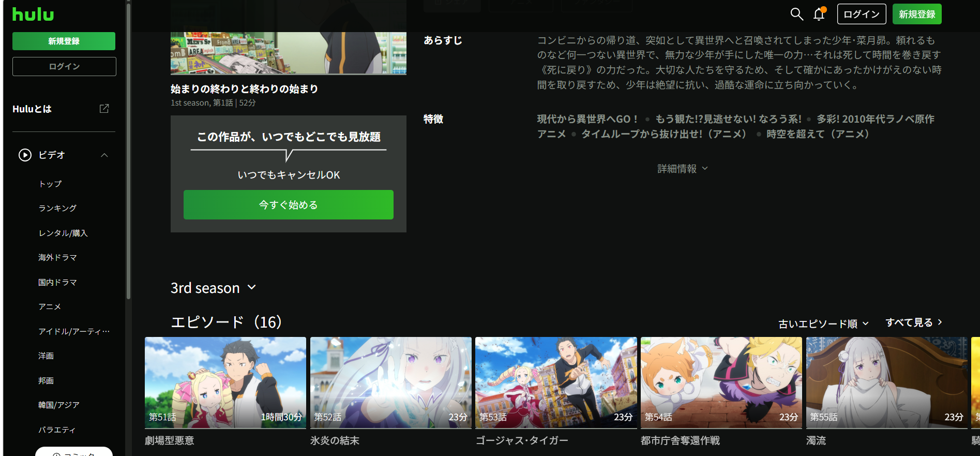Screen dimensions: 980x456
Task: Select 邦画 in the sidebar
Action: (x=46, y=380)
